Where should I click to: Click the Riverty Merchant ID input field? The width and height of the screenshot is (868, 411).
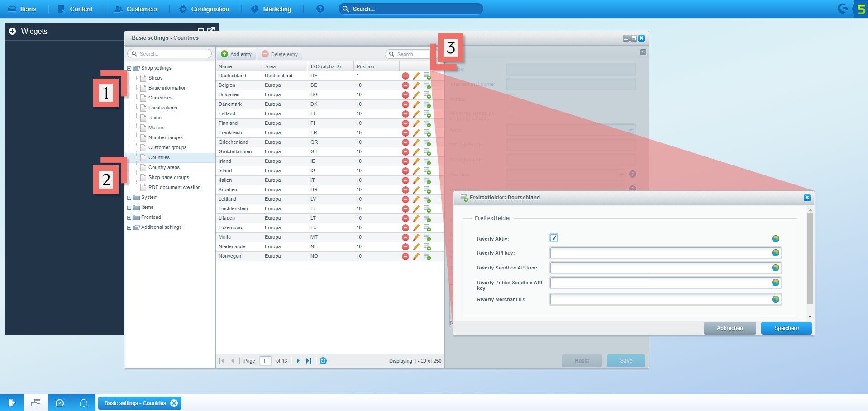660,299
